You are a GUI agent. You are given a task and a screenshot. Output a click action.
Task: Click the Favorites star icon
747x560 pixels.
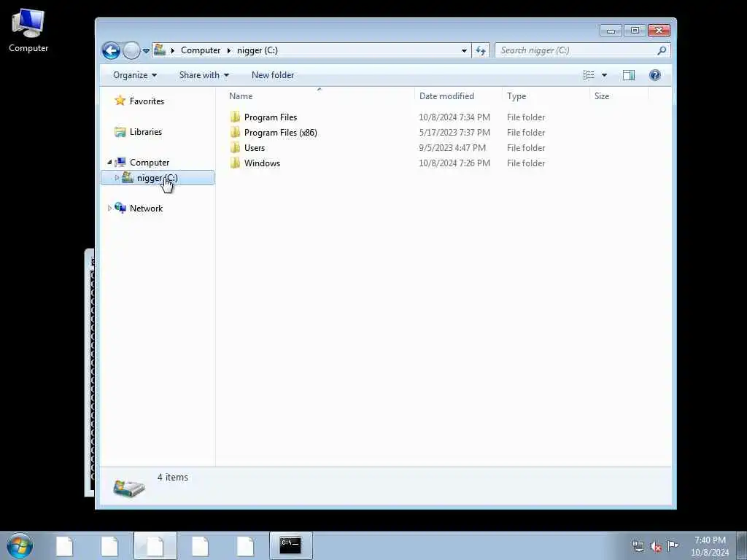click(120, 101)
